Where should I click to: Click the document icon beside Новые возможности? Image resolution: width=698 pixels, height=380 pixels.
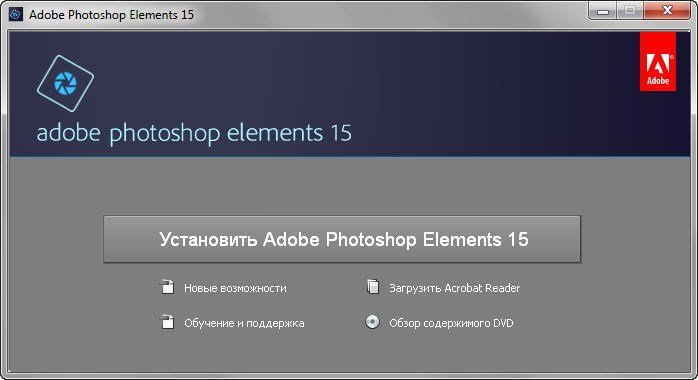167,287
